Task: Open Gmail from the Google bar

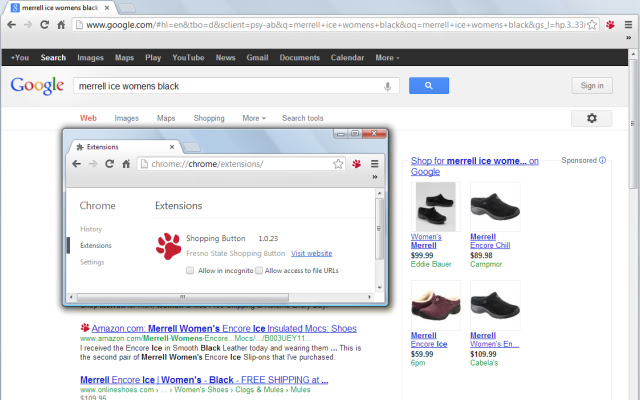Action: pyautogui.click(x=257, y=58)
